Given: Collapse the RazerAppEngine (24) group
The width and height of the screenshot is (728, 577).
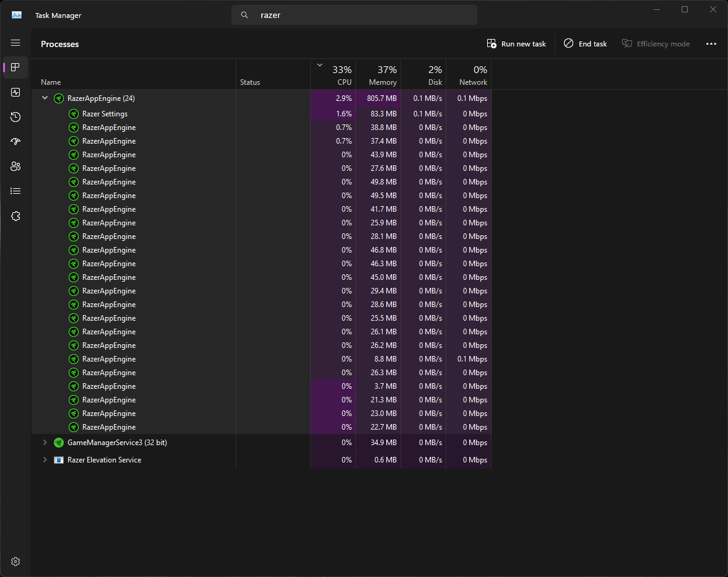Looking at the screenshot, I should (45, 98).
